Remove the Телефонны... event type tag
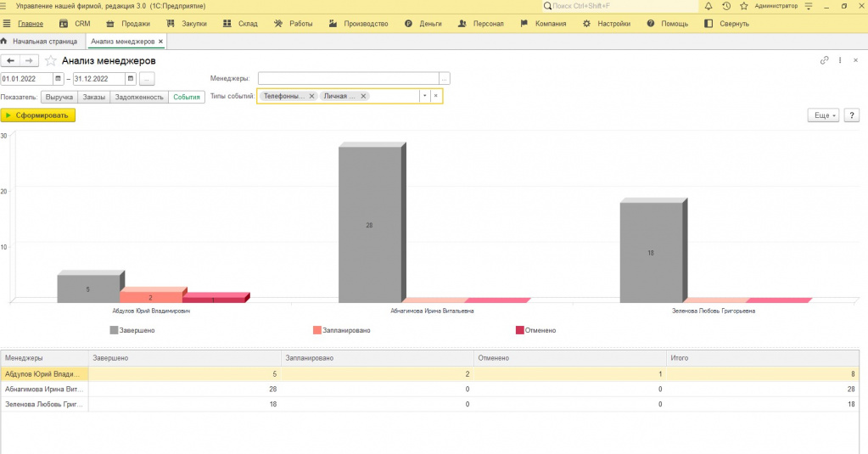This screenshot has width=868, height=454. [x=311, y=96]
